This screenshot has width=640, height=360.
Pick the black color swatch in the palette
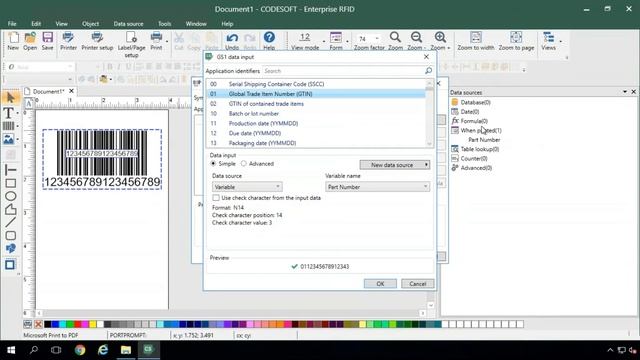click(48, 324)
